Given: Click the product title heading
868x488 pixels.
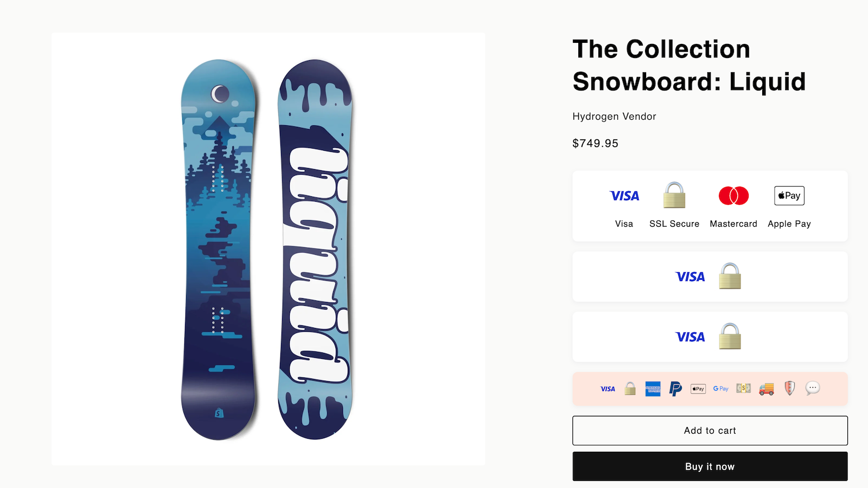Looking at the screenshot, I should 688,65.
